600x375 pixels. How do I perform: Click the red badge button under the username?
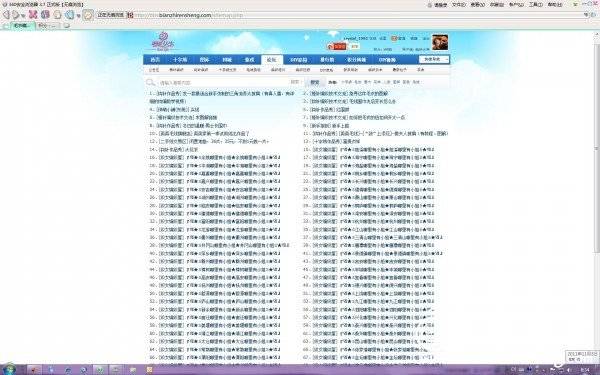337,46
